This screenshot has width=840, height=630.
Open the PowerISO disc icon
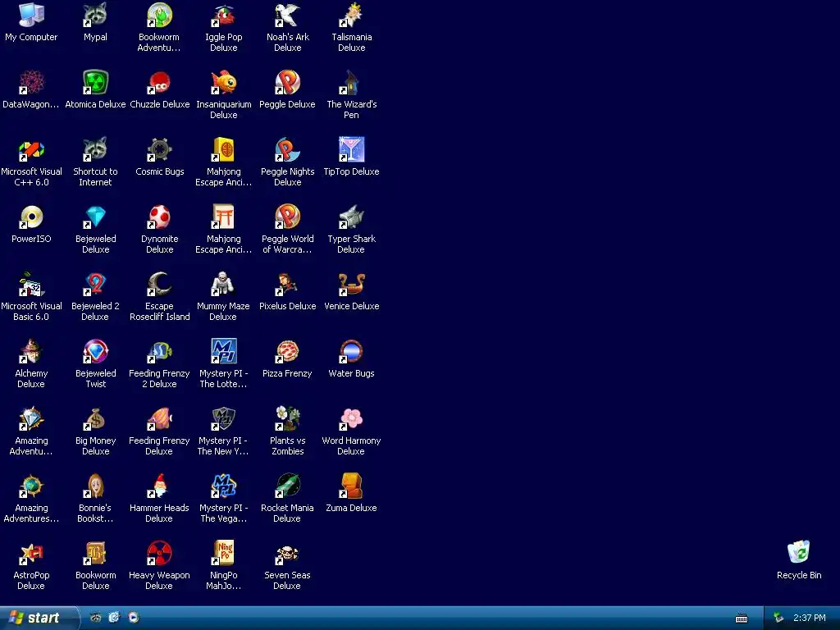coord(31,217)
